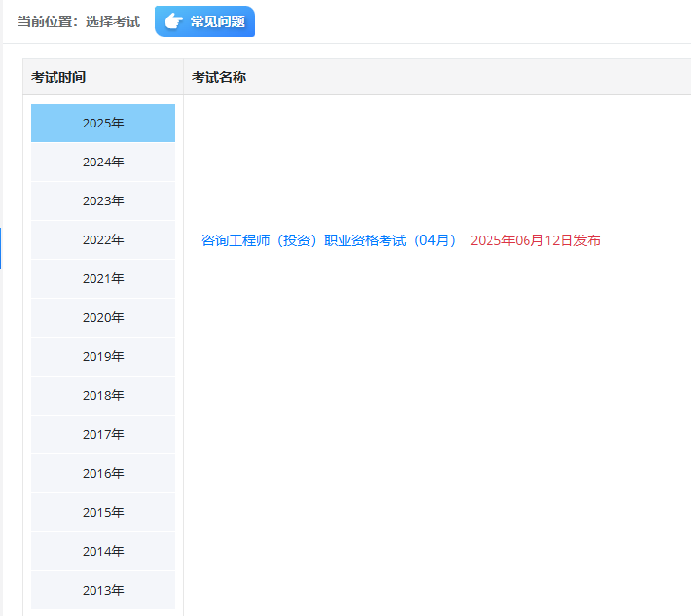Choose the 2018年 year entry
Viewport: 691px width, 616px height.
[103, 396]
